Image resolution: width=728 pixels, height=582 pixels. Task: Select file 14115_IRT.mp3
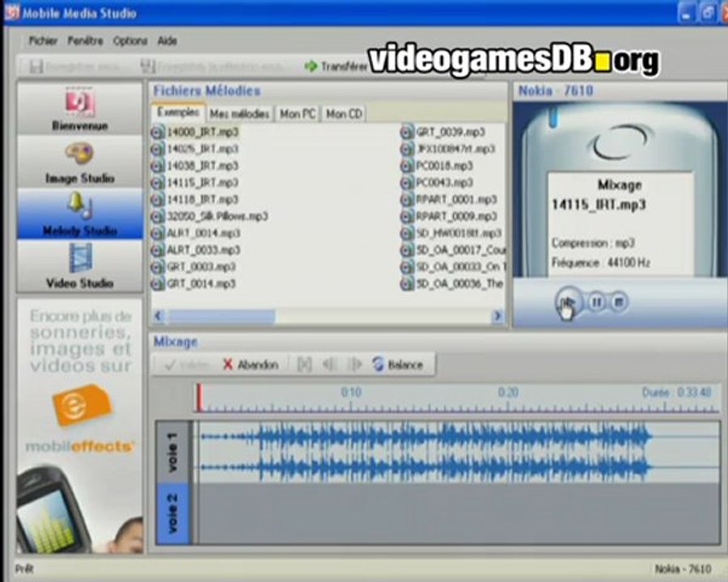pos(202,183)
